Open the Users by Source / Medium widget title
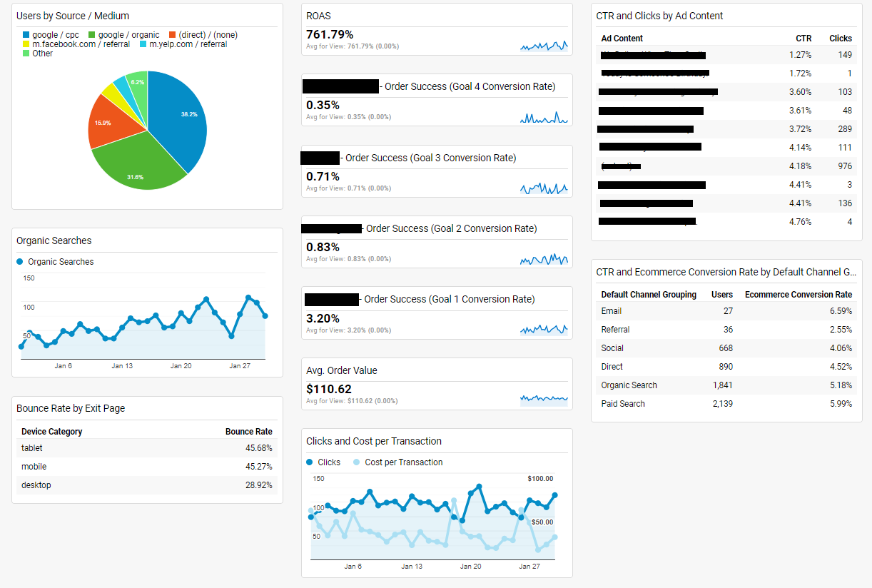This screenshot has height=588, width=872. (73, 16)
